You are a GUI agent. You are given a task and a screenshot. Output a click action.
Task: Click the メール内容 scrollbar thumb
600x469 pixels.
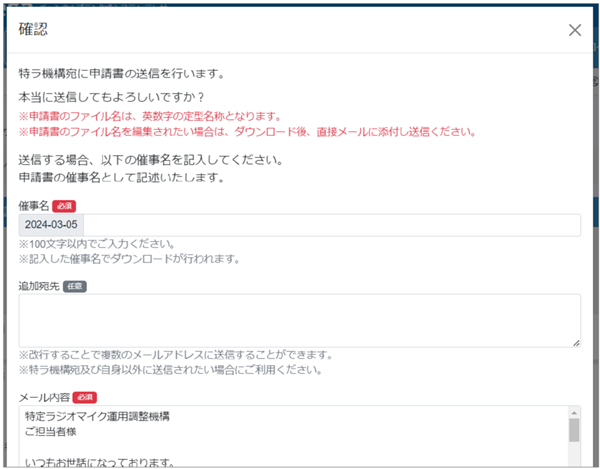click(x=574, y=430)
